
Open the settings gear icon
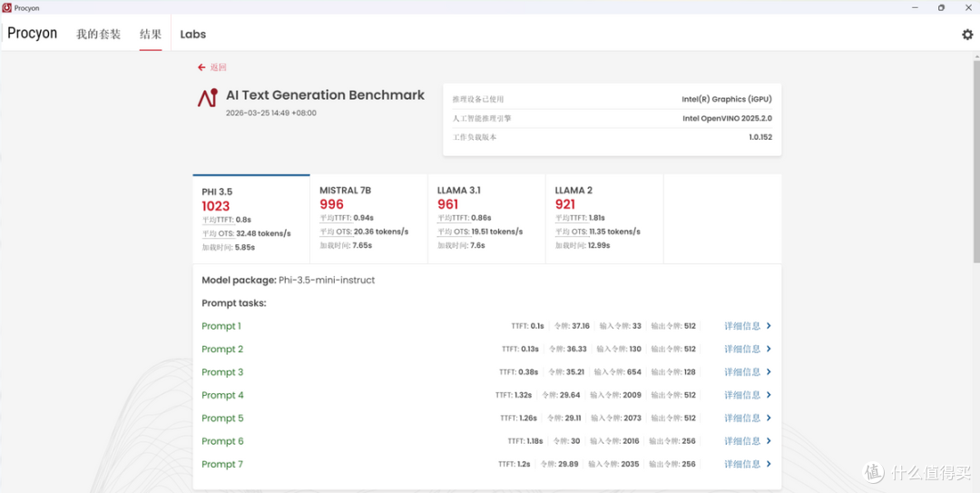tap(967, 35)
